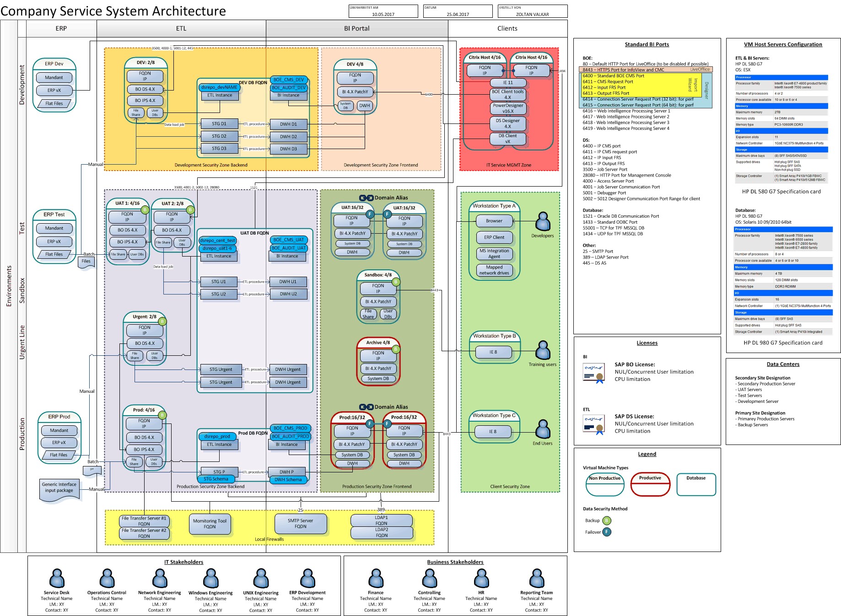Select the SAP BO License certificate icon
The height and width of the screenshot is (616, 841).
coord(594,373)
